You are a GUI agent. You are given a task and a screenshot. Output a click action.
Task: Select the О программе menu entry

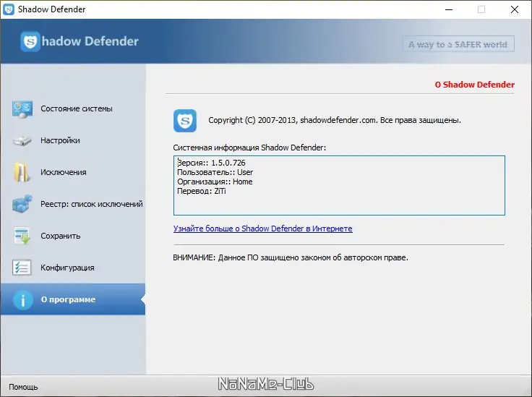click(73, 299)
